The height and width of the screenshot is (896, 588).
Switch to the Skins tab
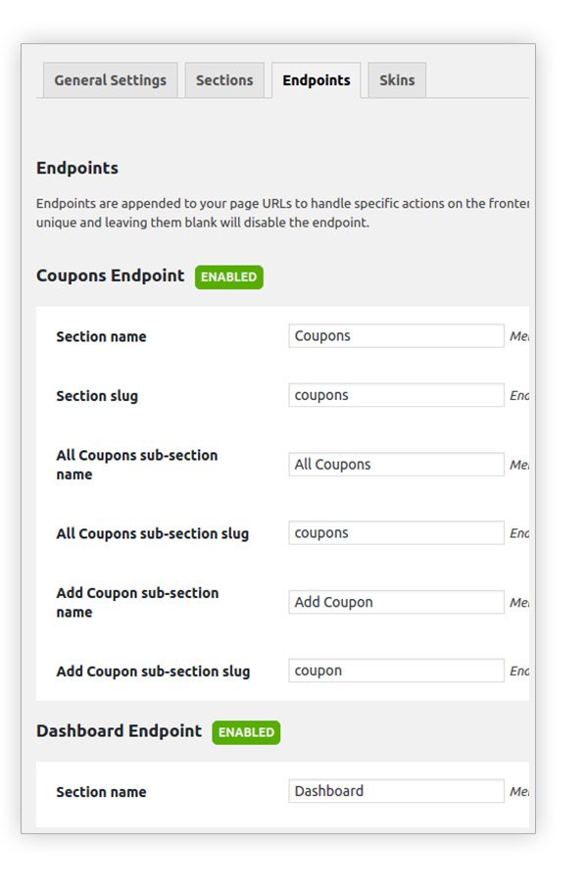tap(397, 80)
